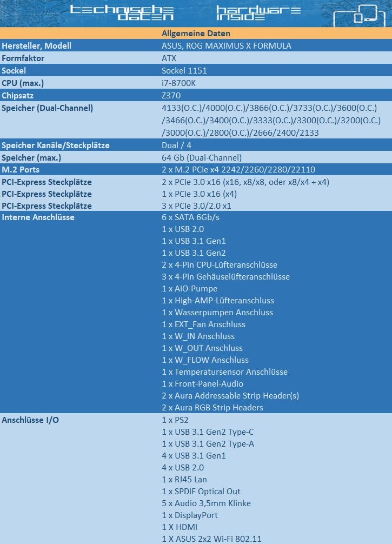Click the '6 x SATA 6Gb/s' entry

190,217
